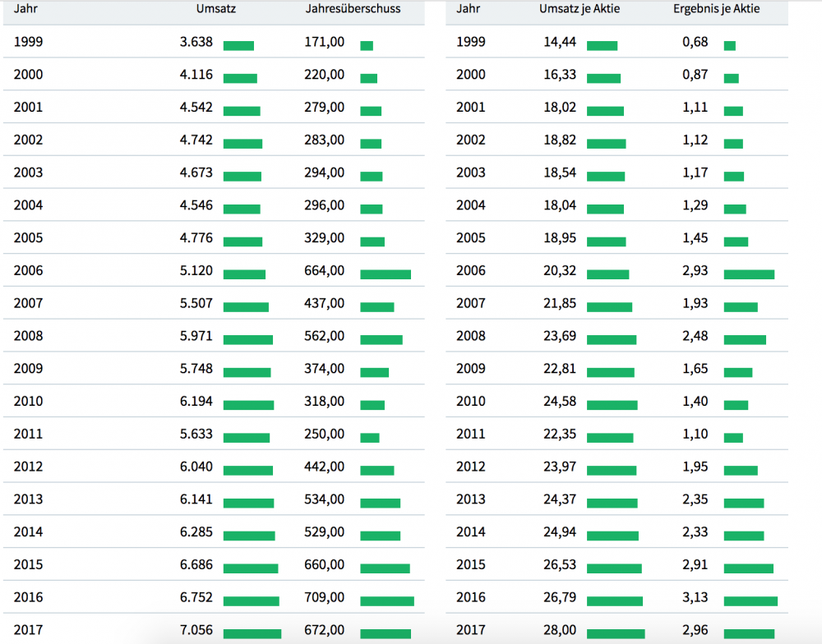Image resolution: width=822 pixels, height=644 pixels.
Task: Select the 2,93 Ergebnis je Aktie figure
Action: (695, 270)
